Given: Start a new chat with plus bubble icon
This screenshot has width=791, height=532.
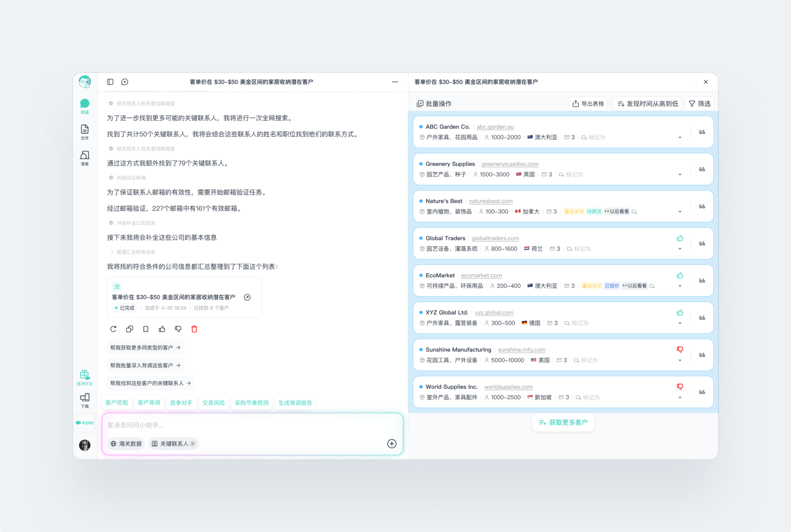Looking at the screenshot, I should [125, 82].
